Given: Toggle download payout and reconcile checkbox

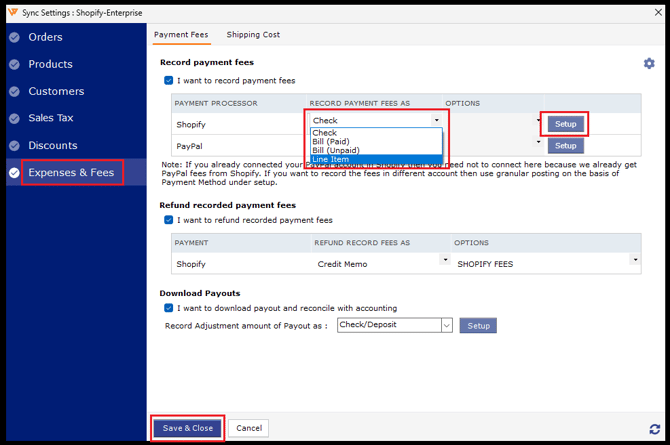Looking at the screenshot, I should pos(169,308).
